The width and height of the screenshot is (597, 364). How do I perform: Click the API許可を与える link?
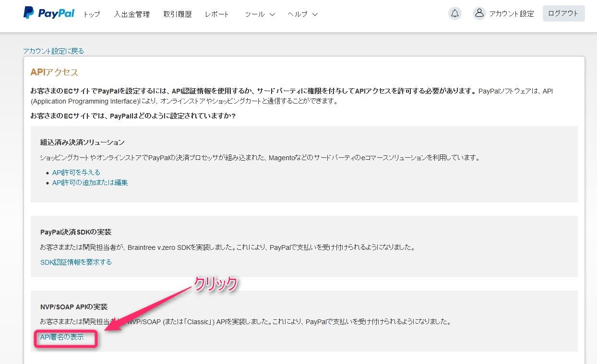pyautogui.click(x=76, y=172)
